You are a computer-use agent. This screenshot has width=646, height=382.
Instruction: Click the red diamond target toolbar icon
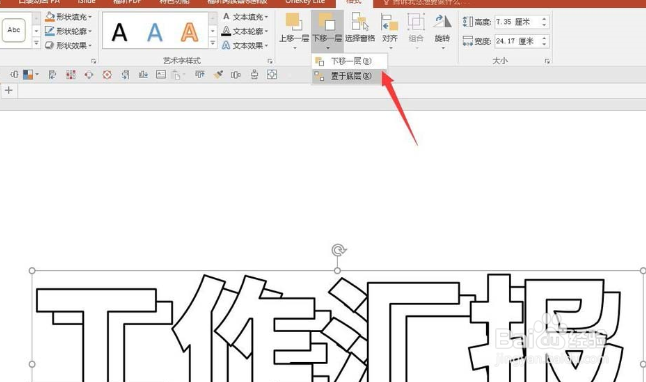click(x=107, y=75)
